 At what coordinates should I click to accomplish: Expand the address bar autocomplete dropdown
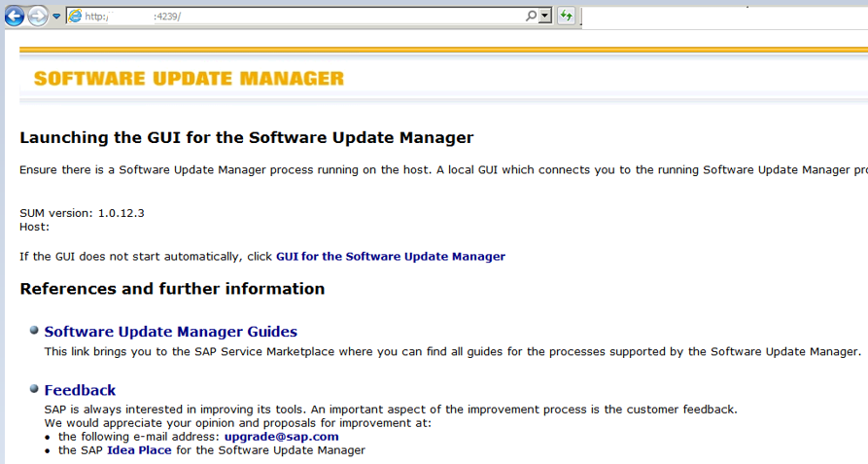point(545,17)
